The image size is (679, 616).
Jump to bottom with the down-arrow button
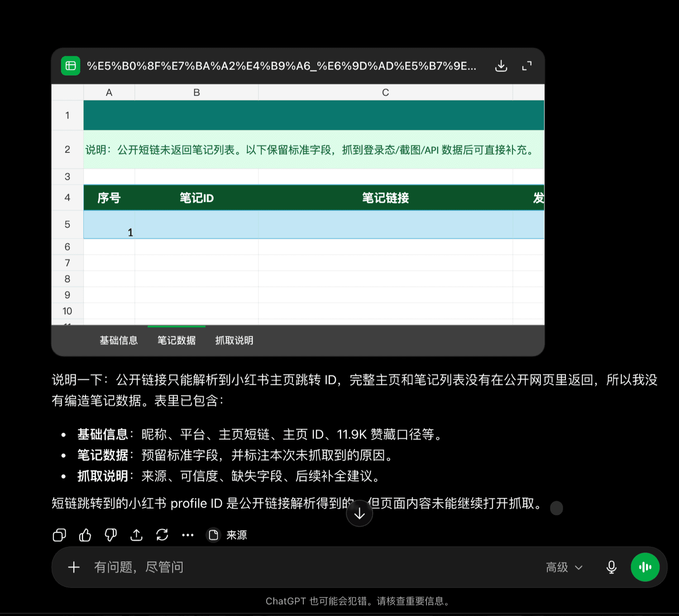pyautogui.click(x=359, y=513)
